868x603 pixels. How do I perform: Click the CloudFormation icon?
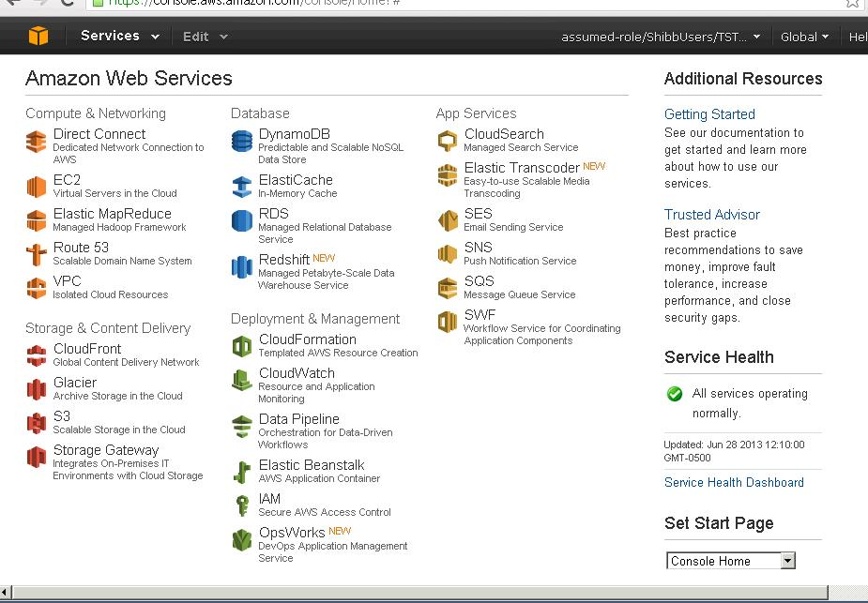tap(242, 347)
